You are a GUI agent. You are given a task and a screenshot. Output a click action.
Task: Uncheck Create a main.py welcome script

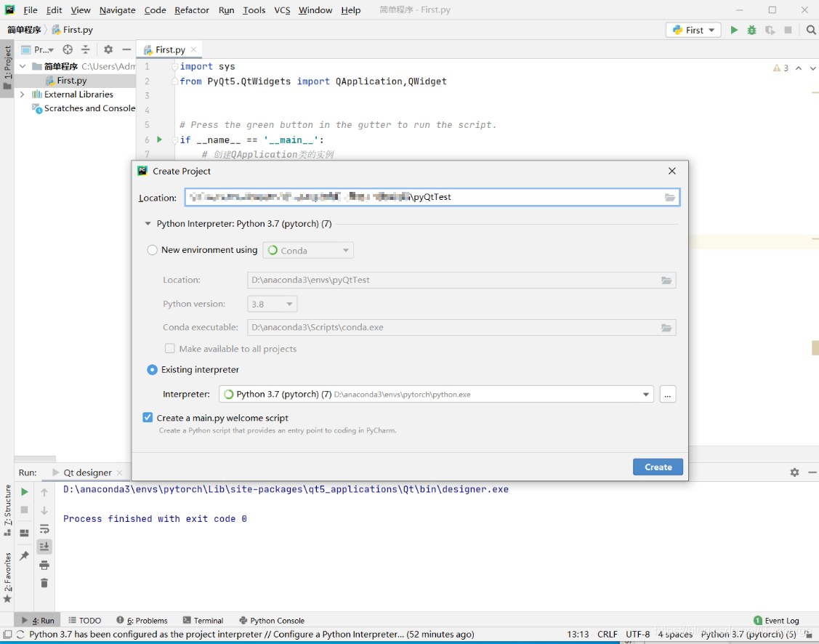pos(148,417)
